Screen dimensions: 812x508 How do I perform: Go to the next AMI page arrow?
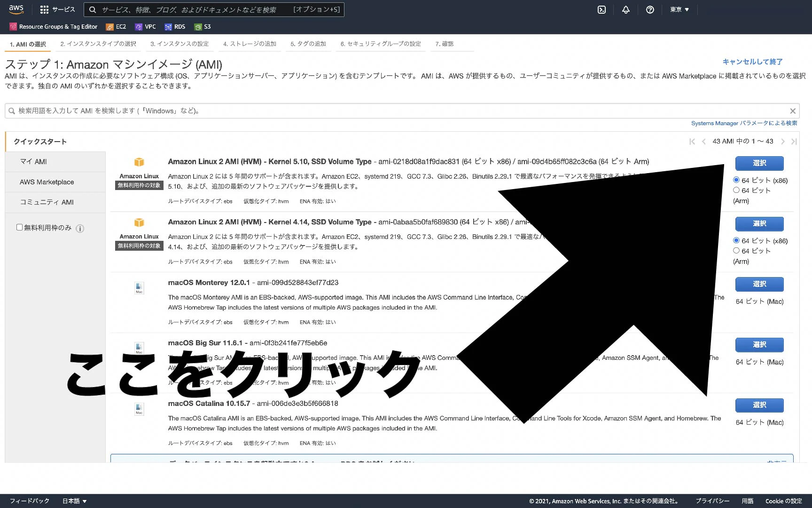pyautogui.click(x=782, y=141)
